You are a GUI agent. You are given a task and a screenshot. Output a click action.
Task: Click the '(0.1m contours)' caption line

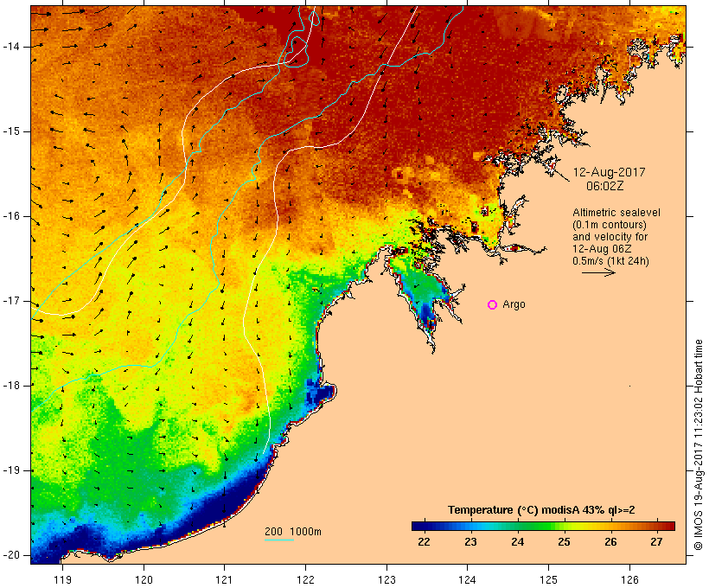click(610, 225)
